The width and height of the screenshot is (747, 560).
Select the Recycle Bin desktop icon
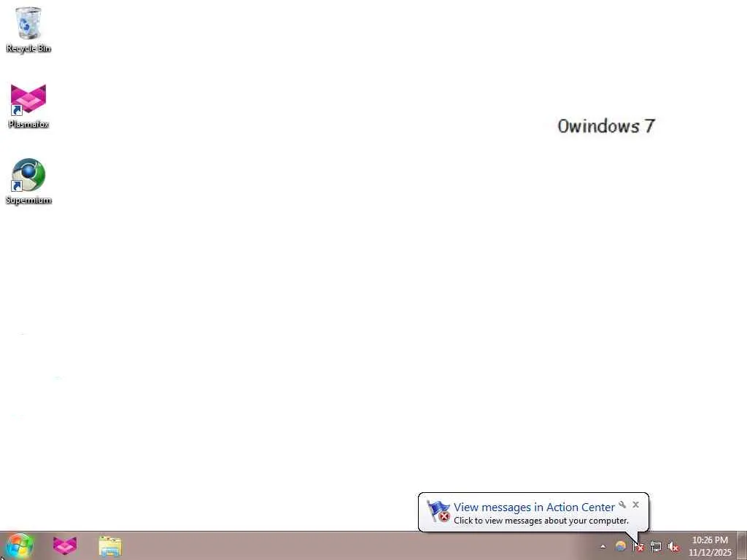pos(28,30)
